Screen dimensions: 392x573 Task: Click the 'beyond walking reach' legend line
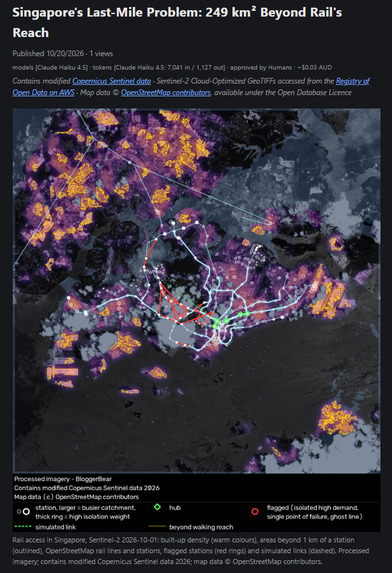click(x=157, y=527)
